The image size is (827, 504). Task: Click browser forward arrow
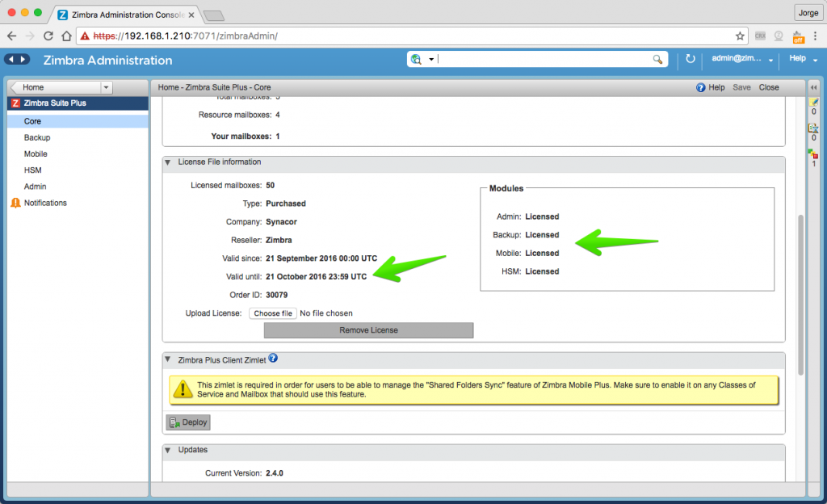click(x=30, y=36)
